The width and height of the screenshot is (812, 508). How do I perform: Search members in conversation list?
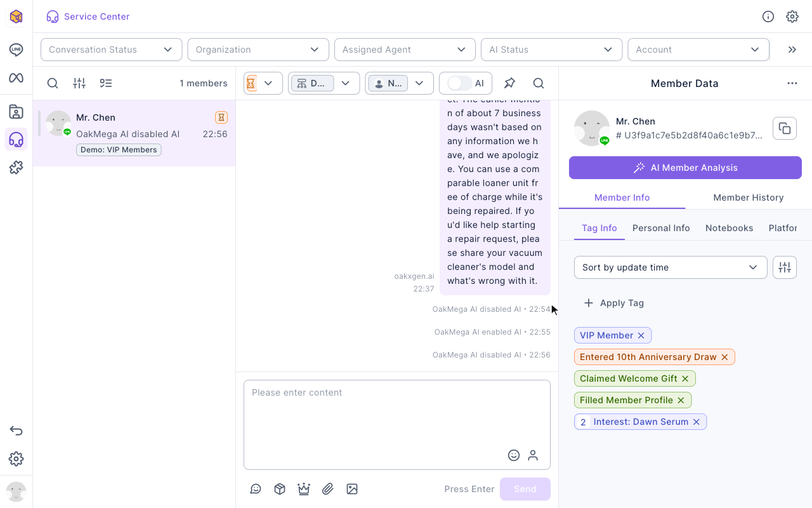coord(53,83)
